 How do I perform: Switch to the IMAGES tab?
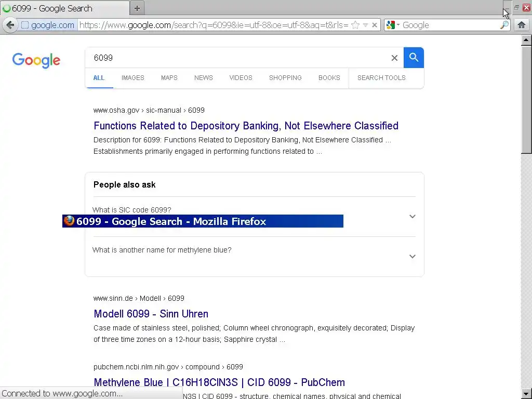133,78
